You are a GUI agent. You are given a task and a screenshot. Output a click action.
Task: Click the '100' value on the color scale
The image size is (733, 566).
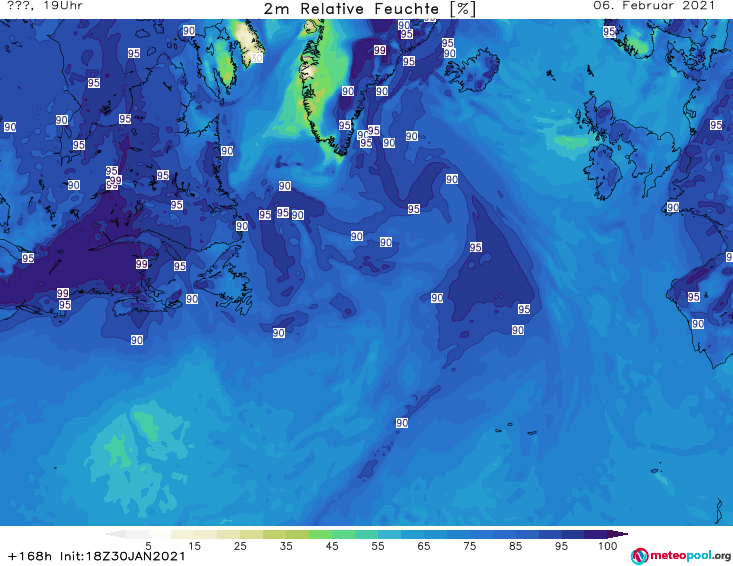click(x=608, y=546)
